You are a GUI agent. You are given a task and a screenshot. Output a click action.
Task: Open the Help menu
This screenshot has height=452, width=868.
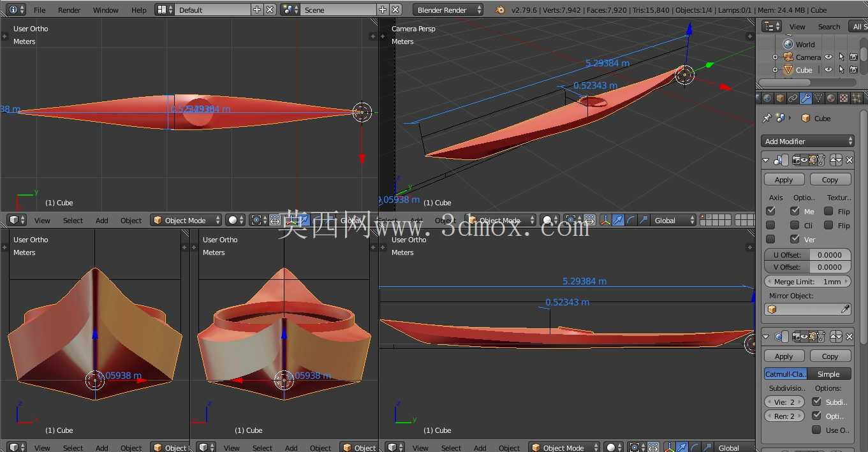click(139, 10)
